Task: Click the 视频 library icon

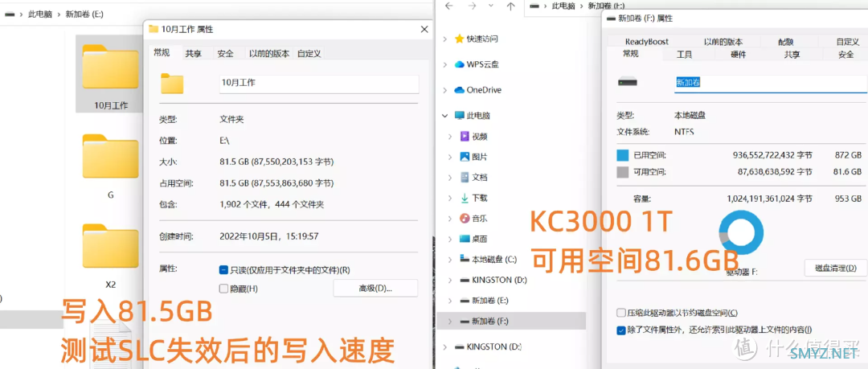Action: tap(465, 137)
